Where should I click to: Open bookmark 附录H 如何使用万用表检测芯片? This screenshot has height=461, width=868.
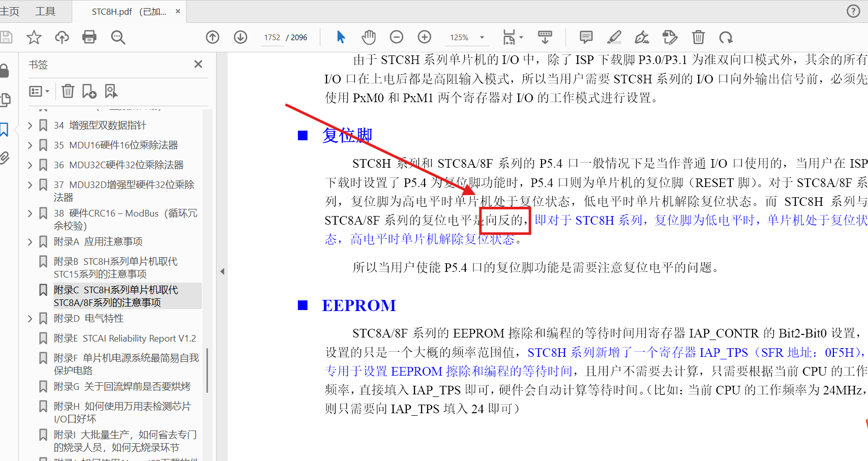pyautogui.click(x=122, y=413)
